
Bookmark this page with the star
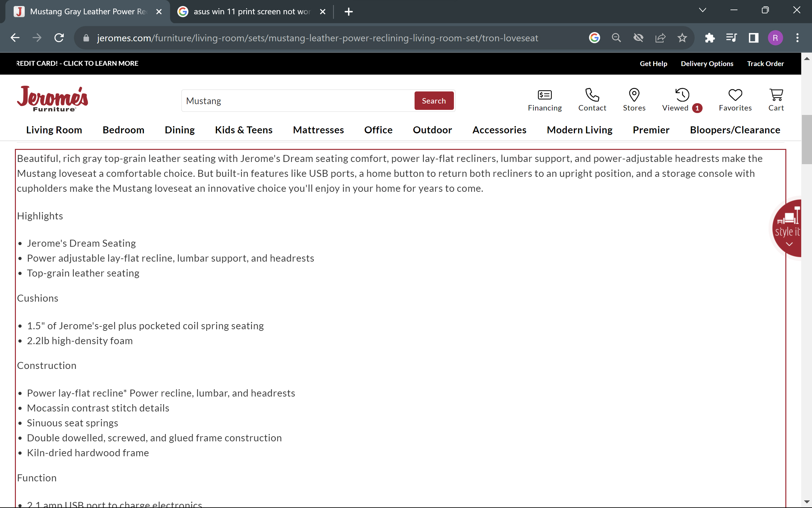click(682, 38)
